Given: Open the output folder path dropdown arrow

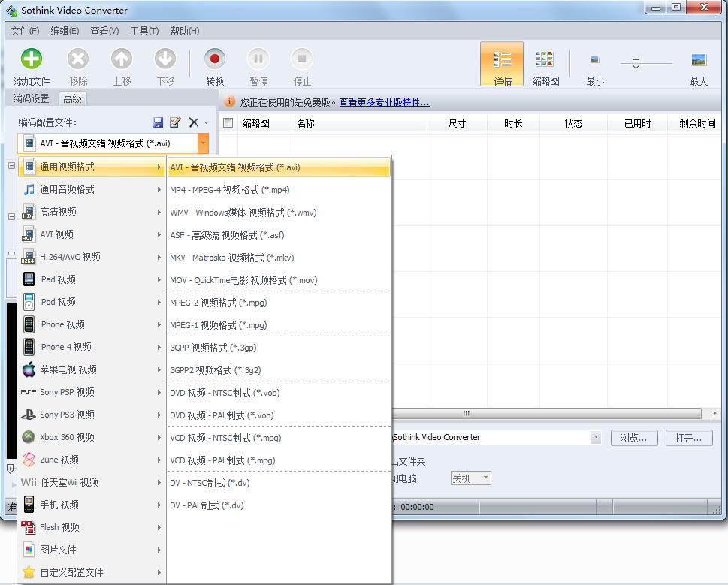Looking at the screenshot, I should pos(596,438).
